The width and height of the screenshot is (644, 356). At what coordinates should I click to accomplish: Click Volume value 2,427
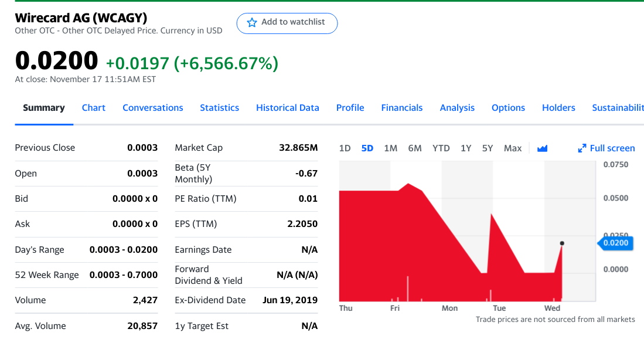[x=145, y=300]
